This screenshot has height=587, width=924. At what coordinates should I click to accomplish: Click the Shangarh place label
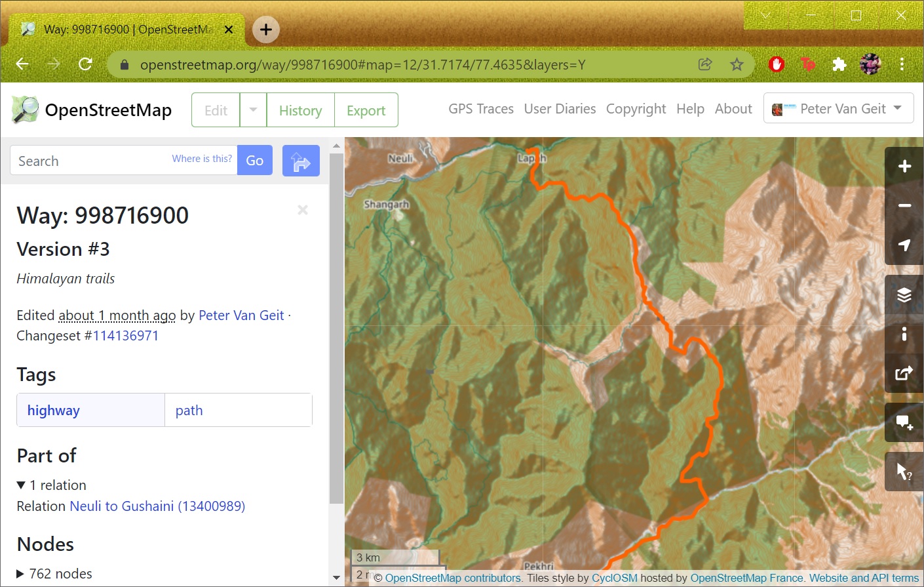tap(386, 205)
